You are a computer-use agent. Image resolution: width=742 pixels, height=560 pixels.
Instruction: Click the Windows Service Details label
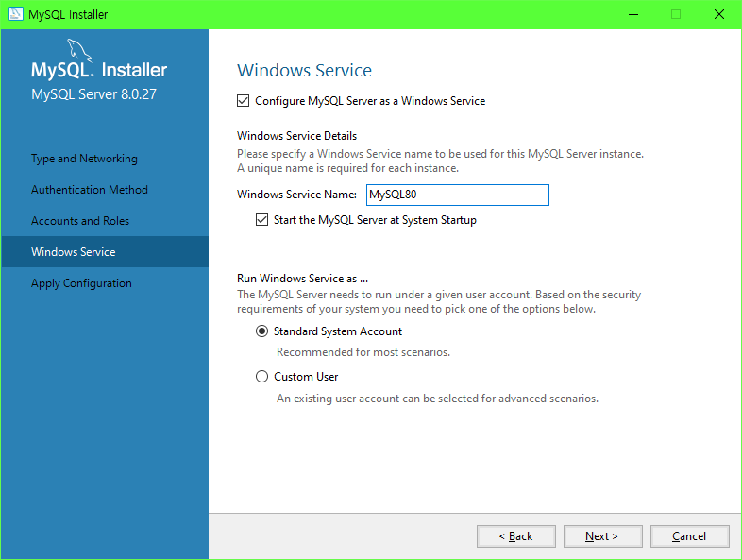point(296,136)
